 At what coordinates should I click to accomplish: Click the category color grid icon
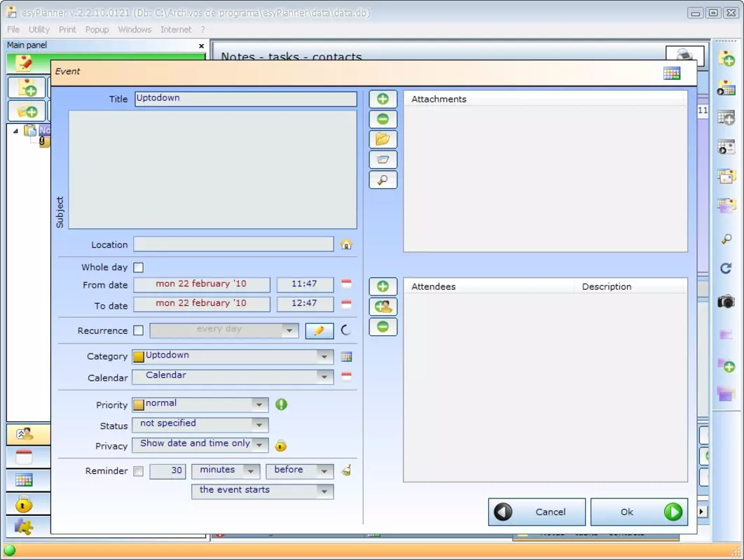[346, 356]
